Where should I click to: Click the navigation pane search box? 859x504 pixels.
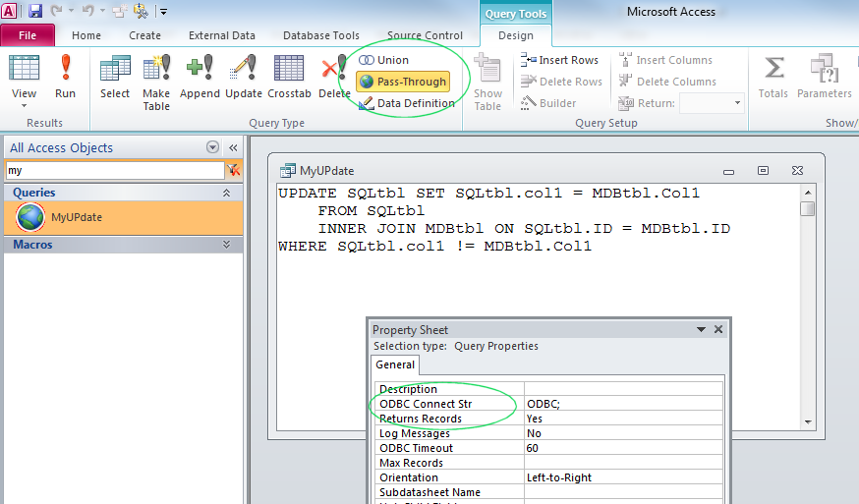click(115, 170)
